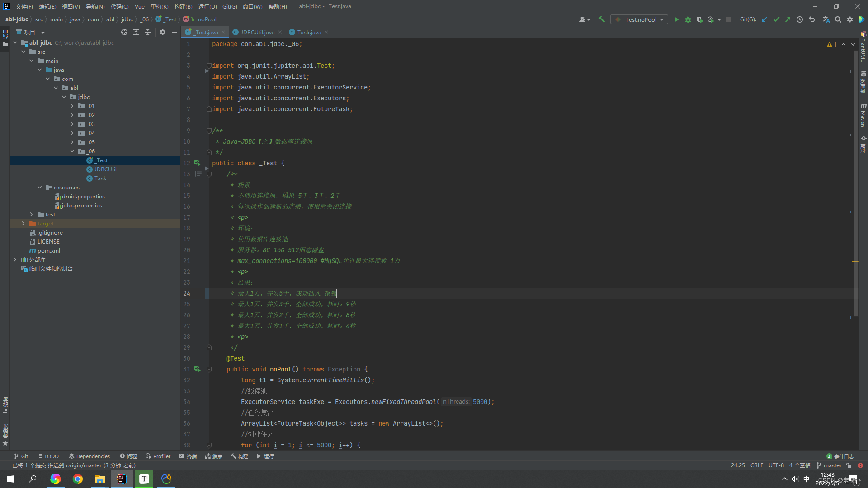Screen dimensions: 868x488
Task: Push commits with Git arrow icon
Action: coord(788,19)
